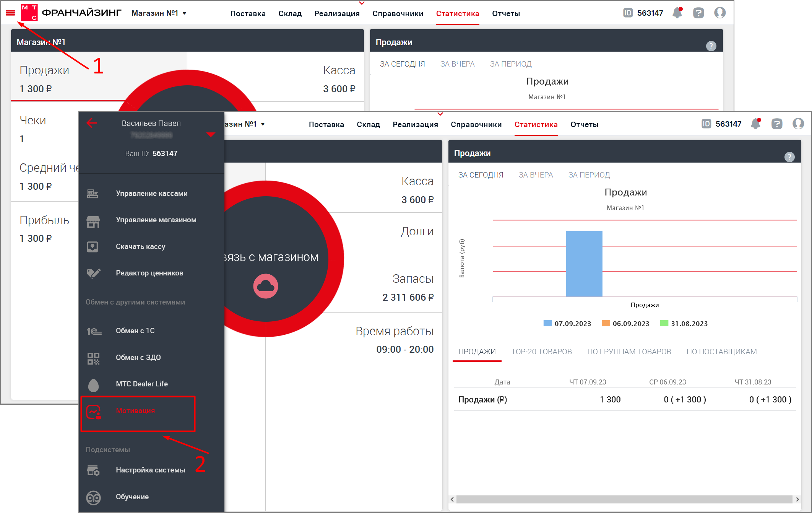Click Редактор ценников tag icon
This screenshot has height=513, width=812.
pos(93,273)
